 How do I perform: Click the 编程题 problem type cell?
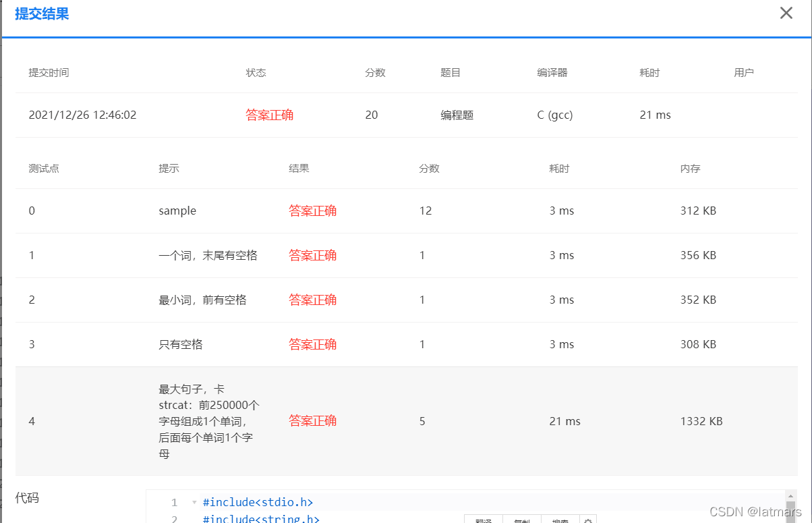point(457,115)
